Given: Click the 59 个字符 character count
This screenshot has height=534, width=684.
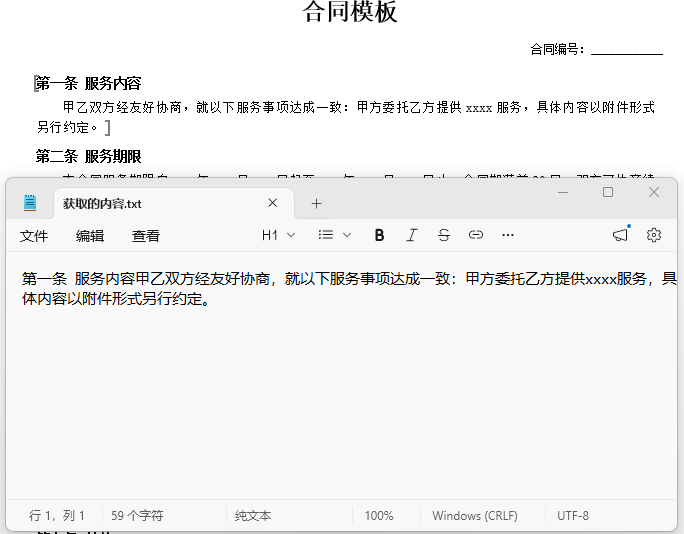Looking at the screenshot, I should pos(137,516).
